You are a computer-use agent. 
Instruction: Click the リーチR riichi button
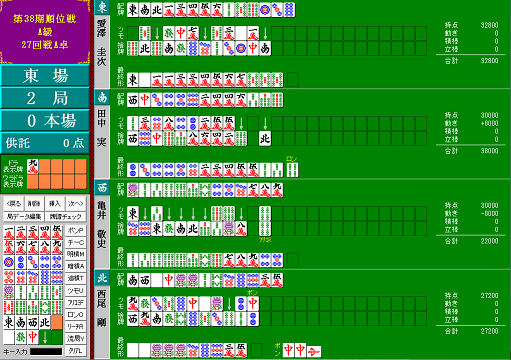click(x=76, y=326)
